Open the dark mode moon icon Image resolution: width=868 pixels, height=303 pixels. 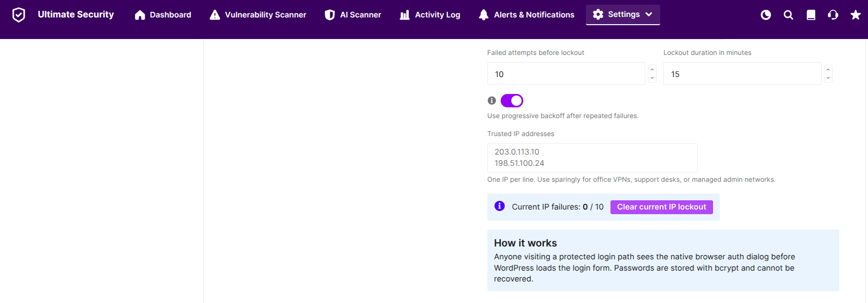click(766, 15)
